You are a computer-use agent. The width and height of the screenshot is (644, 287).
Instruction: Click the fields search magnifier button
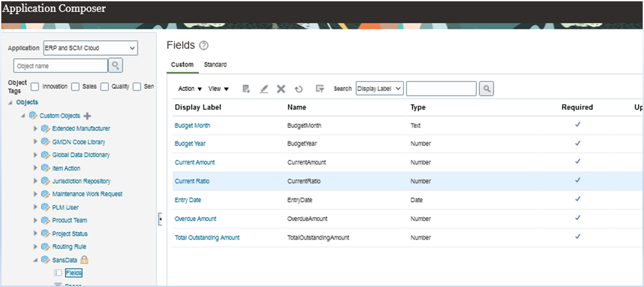point(486,88)
